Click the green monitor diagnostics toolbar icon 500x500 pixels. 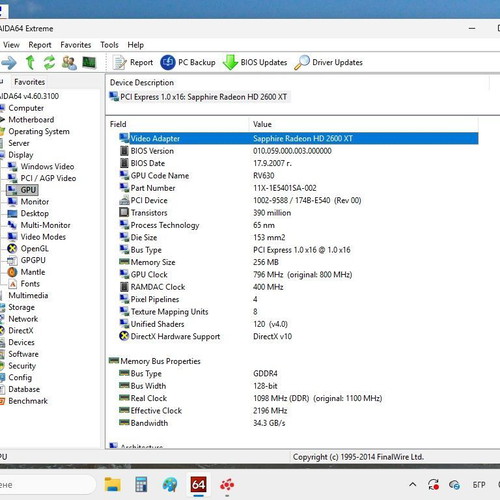(x=89, y=62)
